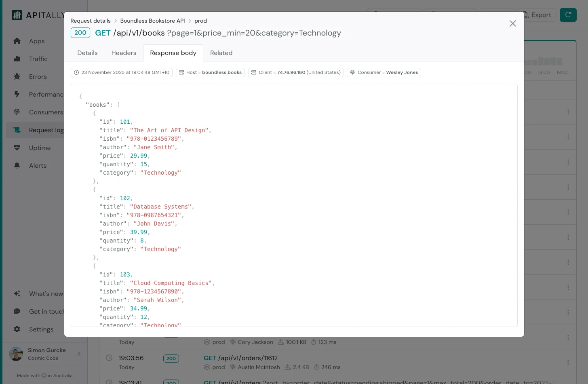Viewport: 588px width, 384px height.
Task: Open three-dot menu for orders/11612 request
Action: click(568, 363)
